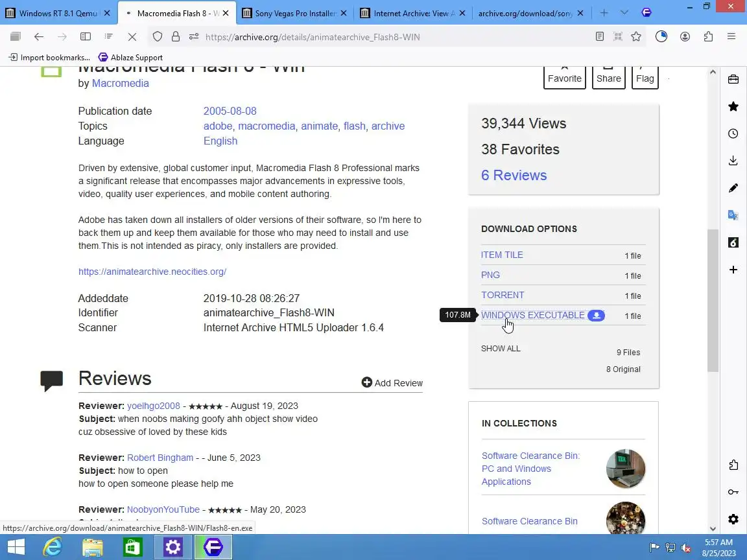Open Windows Store from the taskbar

[132, 547]
